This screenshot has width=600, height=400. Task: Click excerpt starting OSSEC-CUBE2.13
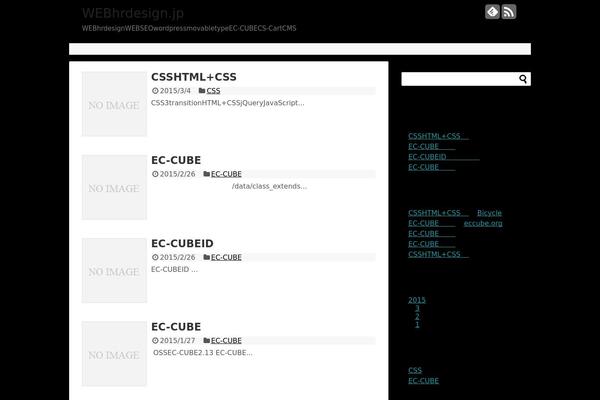point(202,353)
